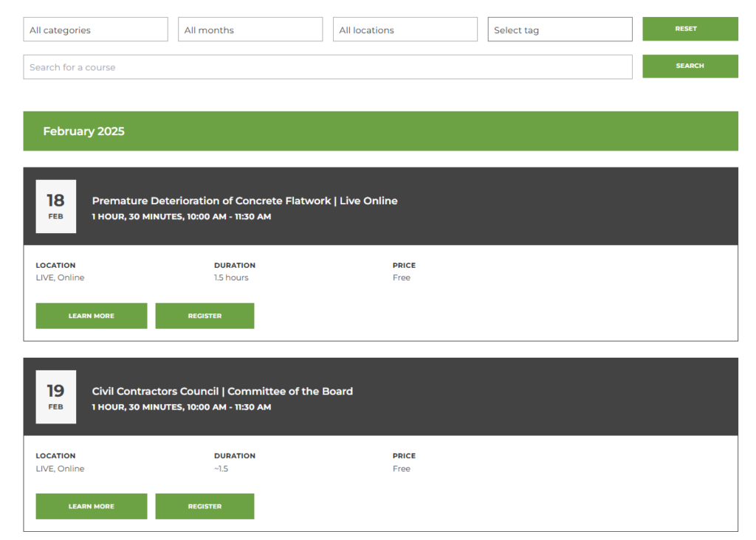The width and height of the screenshot is (756, 540).
Task: Click the green RESET button
Action: [x=690, y=29]
